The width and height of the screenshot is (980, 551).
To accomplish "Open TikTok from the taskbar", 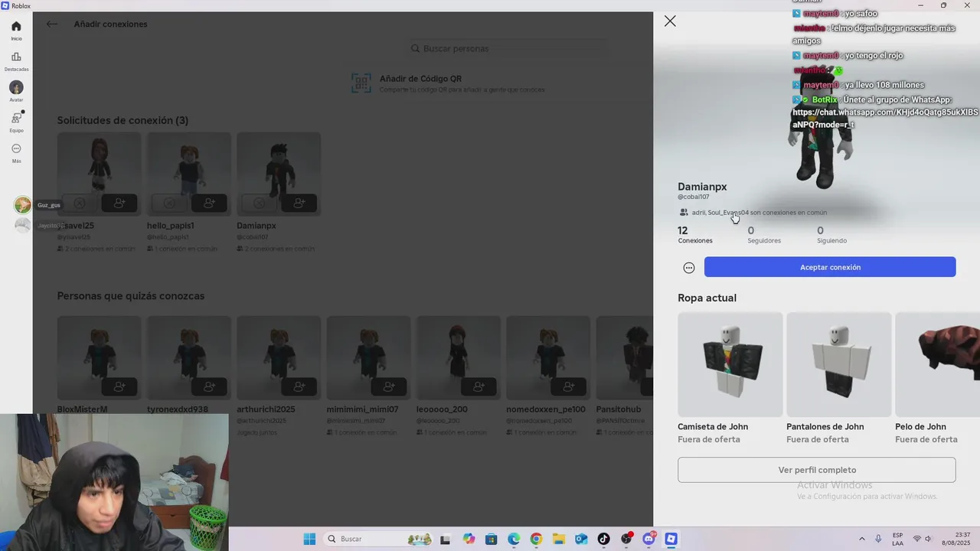I will point(603,539).
